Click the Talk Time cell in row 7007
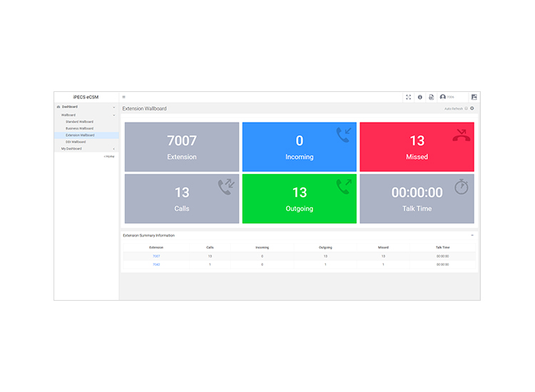 click(442, 256)
